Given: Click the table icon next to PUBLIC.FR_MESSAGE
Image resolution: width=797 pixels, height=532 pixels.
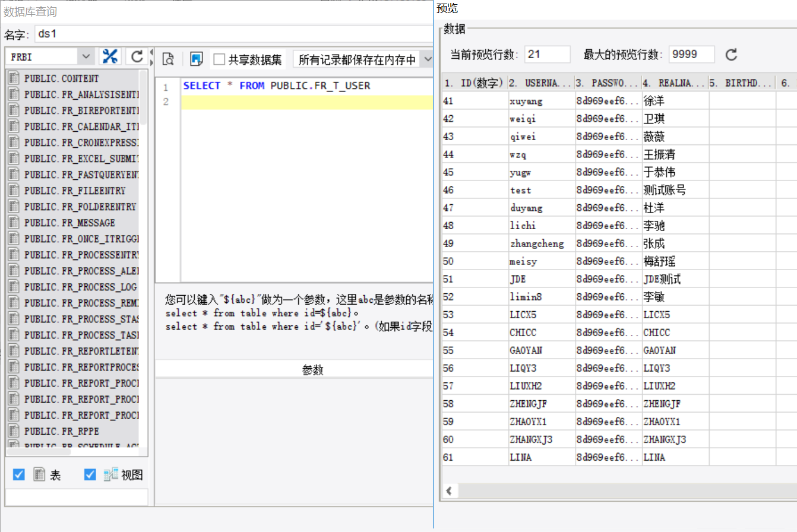Looking at the screenshot, I should pyautogui.click(x=14, y=223).
